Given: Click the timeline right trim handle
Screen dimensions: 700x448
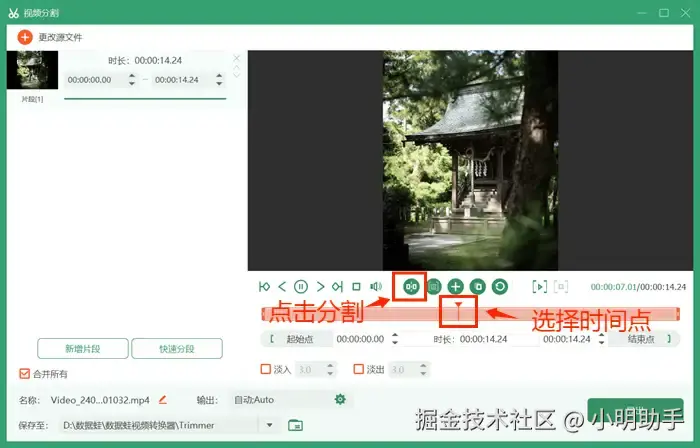Looking at the screenshot, I should tap(678, 314).
